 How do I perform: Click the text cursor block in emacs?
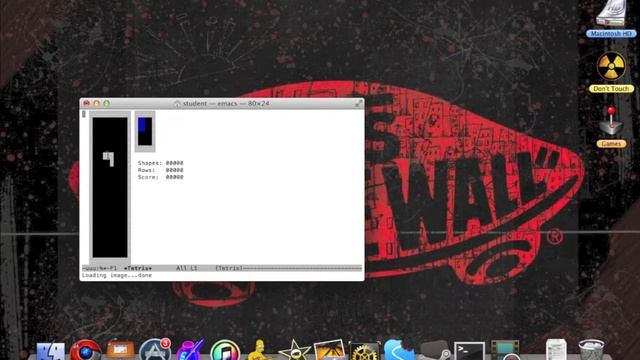(x=84, y=114)
